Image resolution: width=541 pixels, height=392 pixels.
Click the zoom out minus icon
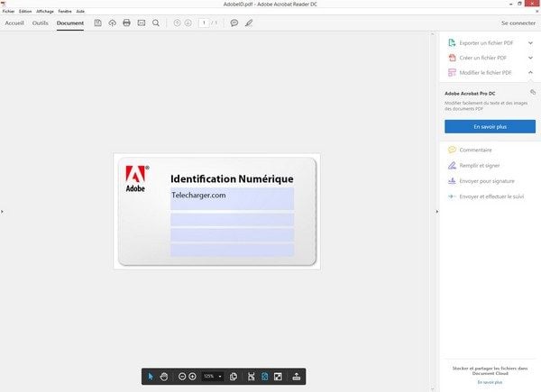pyautogui.click(x=182, y=377)
